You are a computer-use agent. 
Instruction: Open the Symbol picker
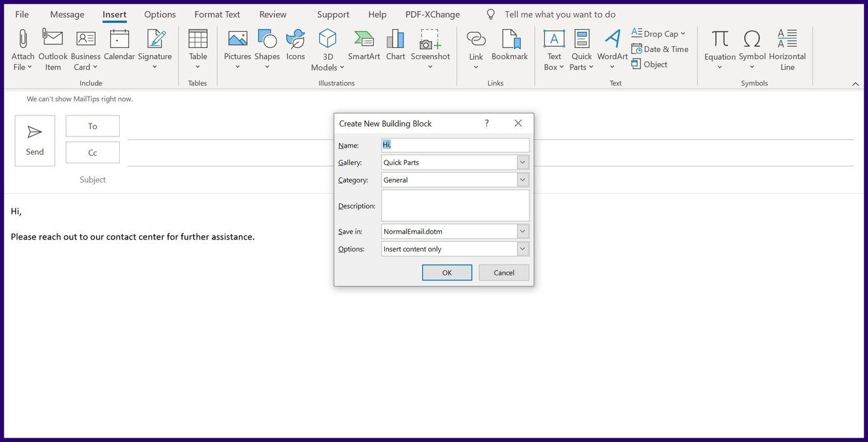(x=752, y=50)
